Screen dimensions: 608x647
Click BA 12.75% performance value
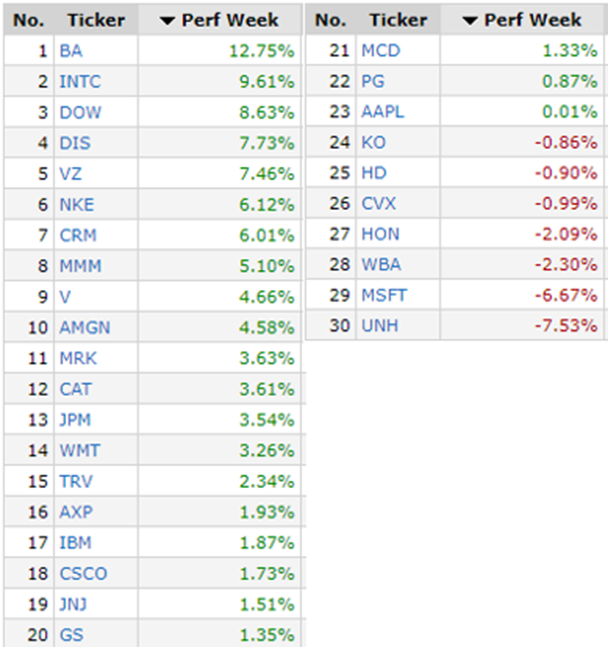[263, 51]
